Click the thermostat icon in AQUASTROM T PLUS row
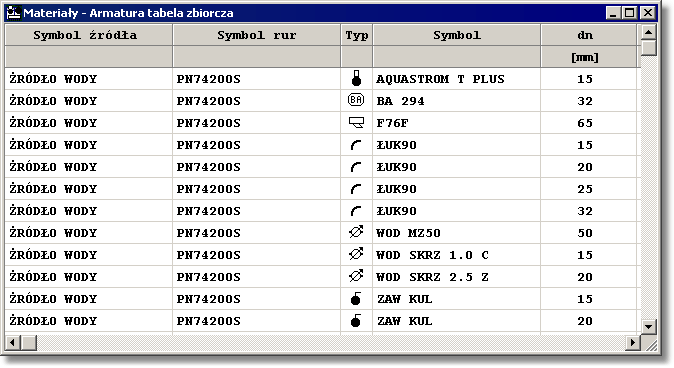674x368 pixels. 356,78
